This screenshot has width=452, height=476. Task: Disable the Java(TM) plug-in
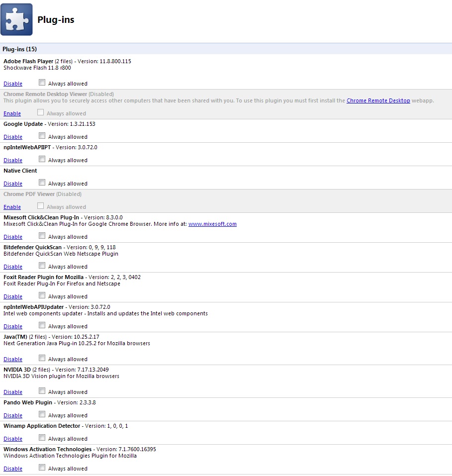pyautogui.click(x=13, y=359)
